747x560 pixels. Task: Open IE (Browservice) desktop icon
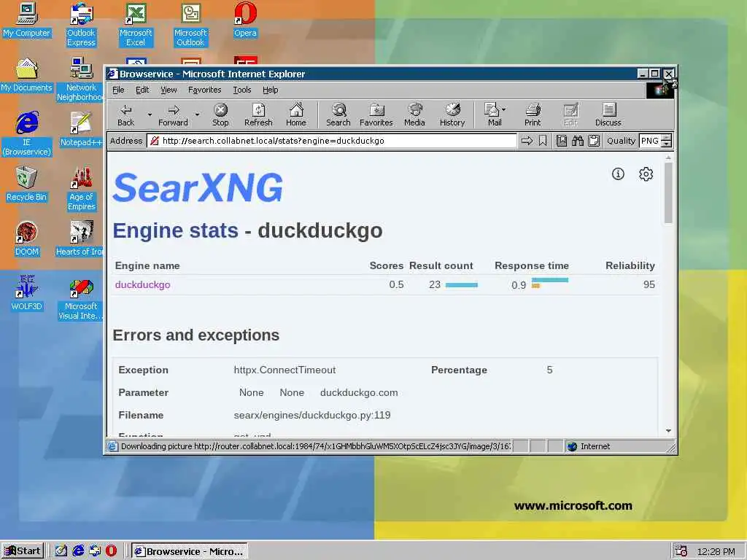tap(27, 134)
